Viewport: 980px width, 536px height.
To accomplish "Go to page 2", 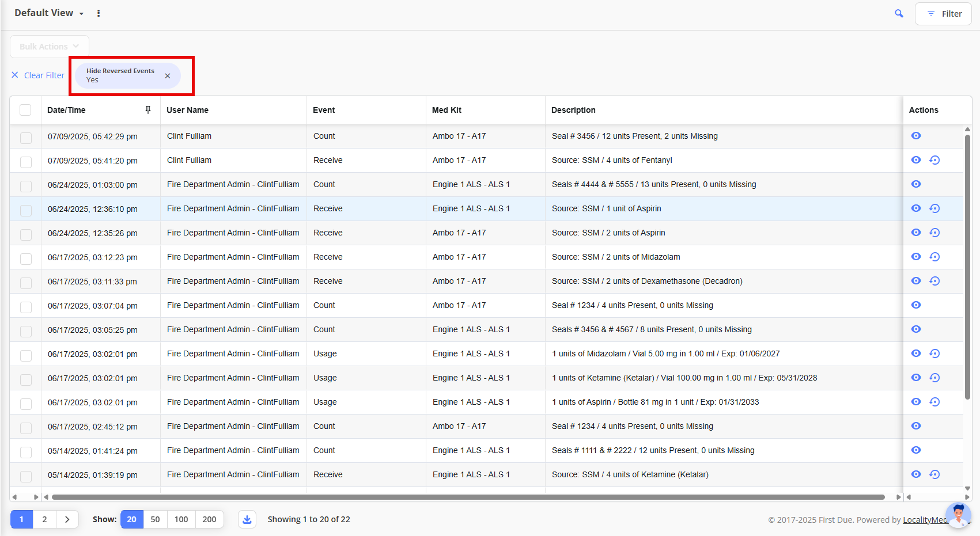I will (x=44, y=519).
